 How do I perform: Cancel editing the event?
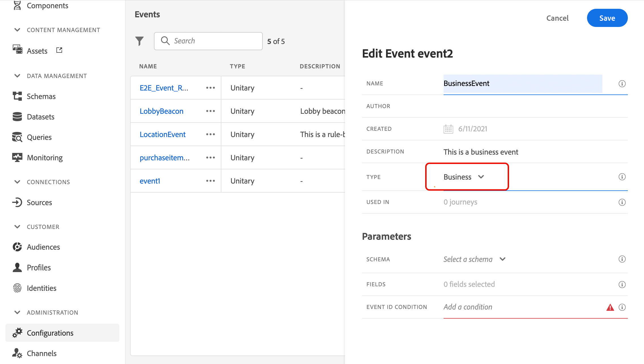click(557, 18)
